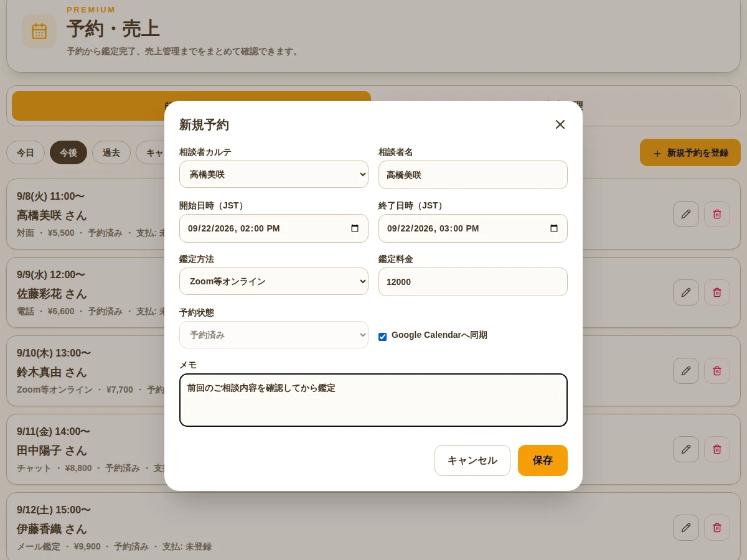The width and height of the screenshot is (747, 560).
Task: Edit 伊藤香織 reservation pencil icon
Action: [686, 528]
